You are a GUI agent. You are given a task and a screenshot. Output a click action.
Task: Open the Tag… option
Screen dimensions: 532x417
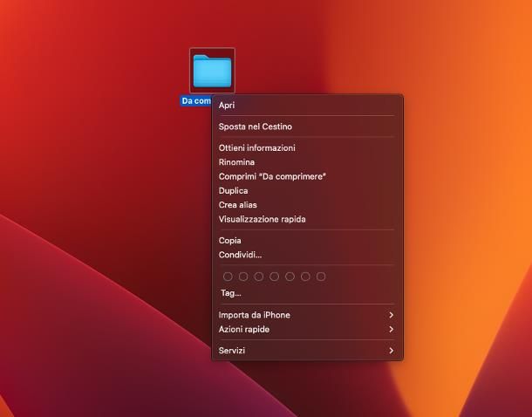coord(231,293)
